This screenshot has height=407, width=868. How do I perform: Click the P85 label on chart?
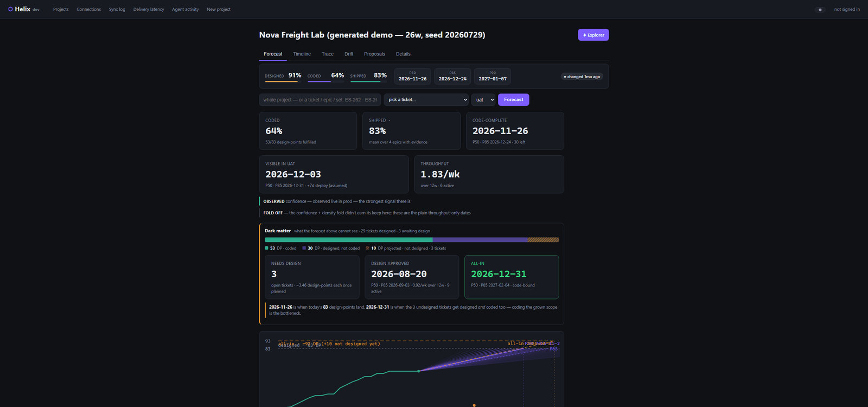[x=553, y=349]
